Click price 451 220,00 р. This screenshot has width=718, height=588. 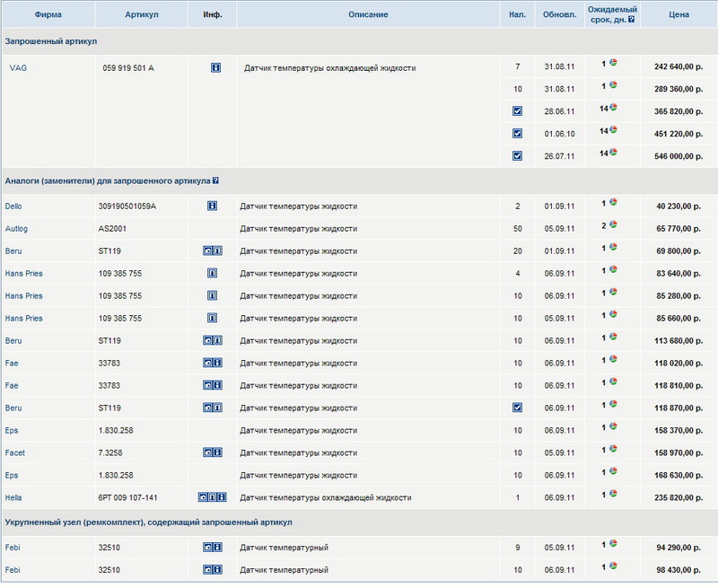679,134
